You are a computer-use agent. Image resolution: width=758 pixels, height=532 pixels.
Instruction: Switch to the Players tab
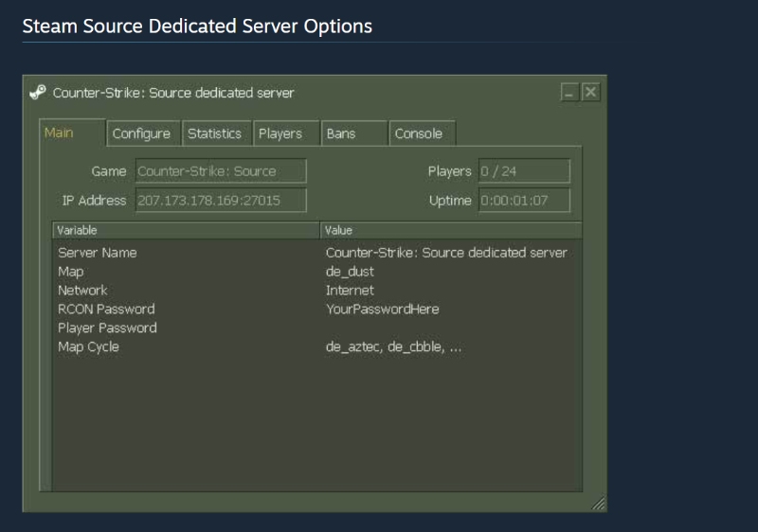280,133
